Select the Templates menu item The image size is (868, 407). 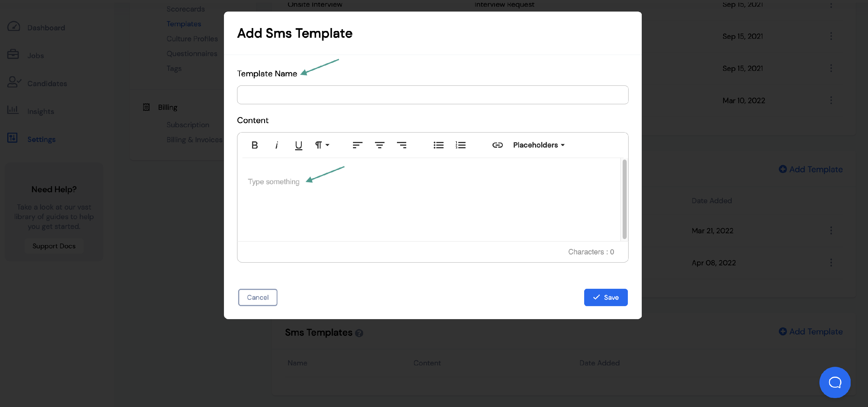[184, 23]
